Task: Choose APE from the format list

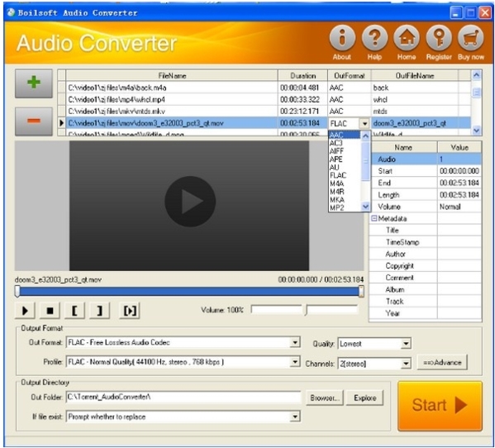Action: coord(344,160)
